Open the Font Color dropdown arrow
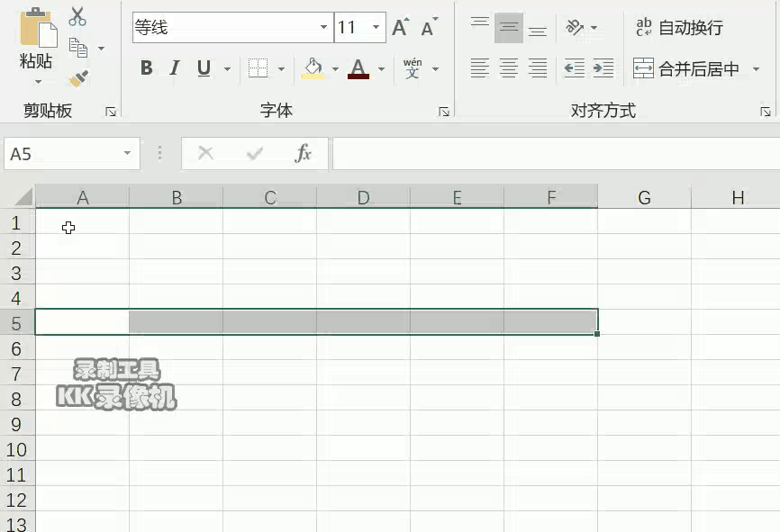This screenshot has width=780, height=532. [x=382, y=68]
